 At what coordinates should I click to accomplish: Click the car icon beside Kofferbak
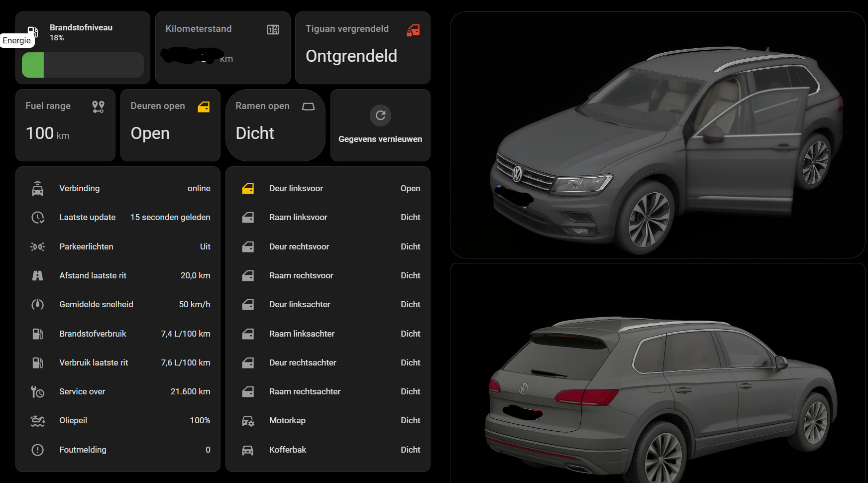(x=248, y=450)
